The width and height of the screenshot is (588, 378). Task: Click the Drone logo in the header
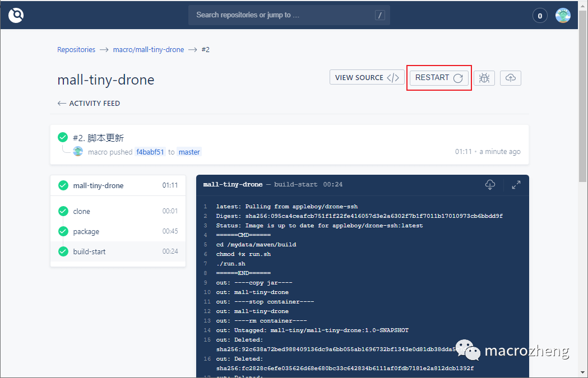click(x=16, y=15)
